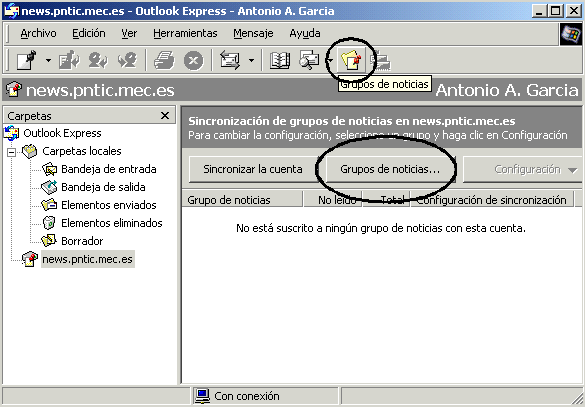The width and height of the screenshot is (585, 407).
Task: Click the Elementos enviados sent icon
Action: click(49, 205)
